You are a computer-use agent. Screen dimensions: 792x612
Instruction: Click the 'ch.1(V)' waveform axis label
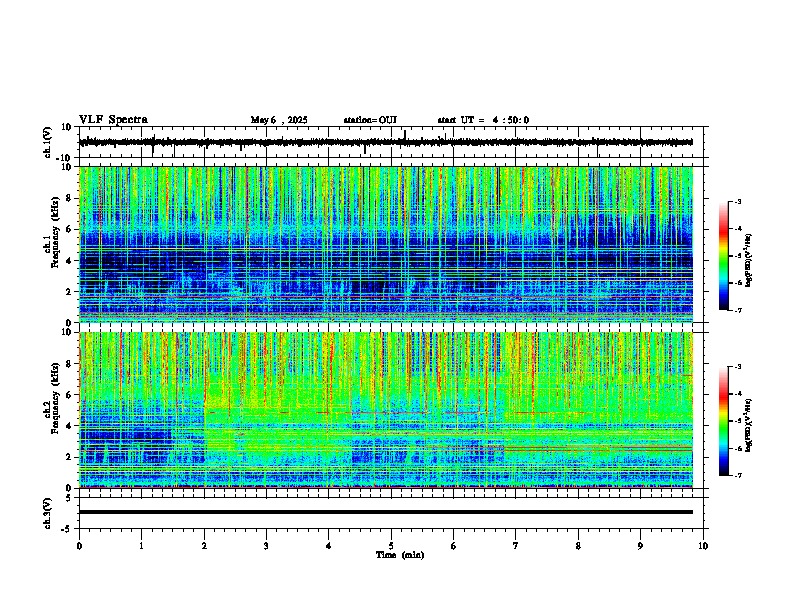pos(48,142)
